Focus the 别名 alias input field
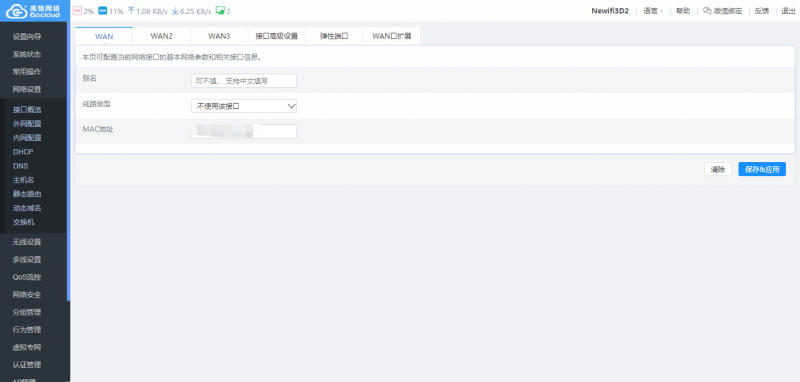800x382 pixels. pos(244,81)
